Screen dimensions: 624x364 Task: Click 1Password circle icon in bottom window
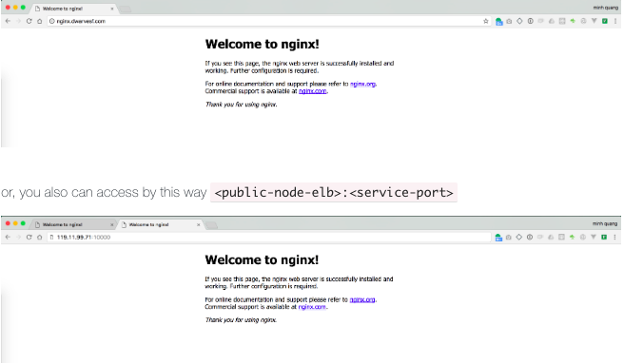(x=530, y=237)
